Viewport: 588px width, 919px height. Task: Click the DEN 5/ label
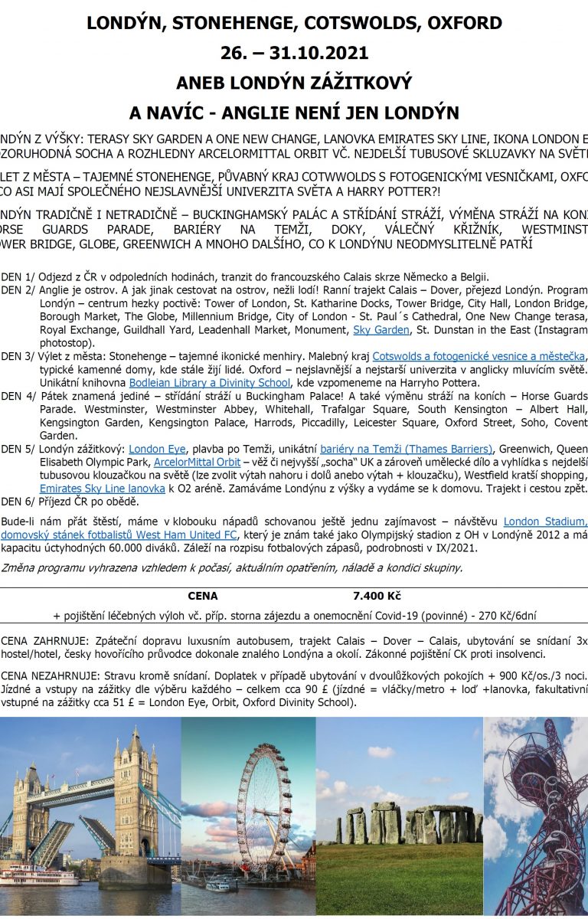(18, 449)
